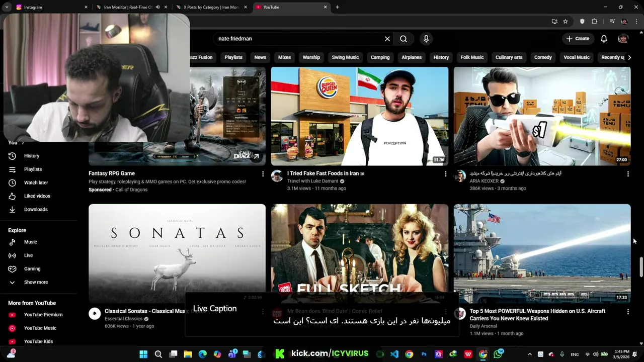Click the magnifier search button
The height and width of the screenshot is (362, 644).
click(x=404, y=39)
